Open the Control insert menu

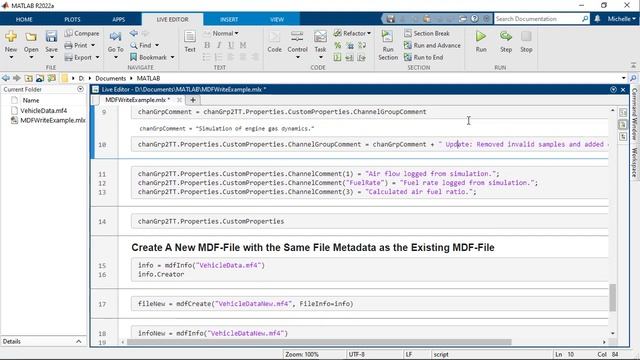click(x=297, y=45)
